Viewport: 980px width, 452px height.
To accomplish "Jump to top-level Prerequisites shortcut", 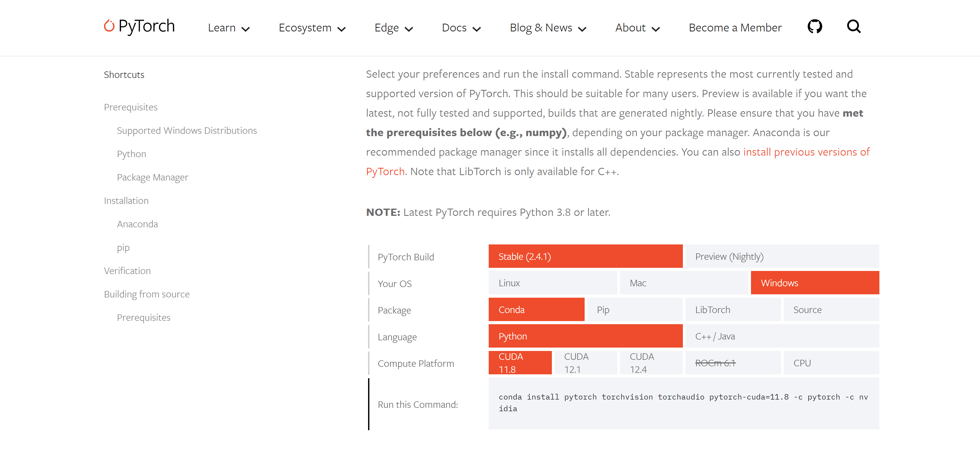I will 130,107.
